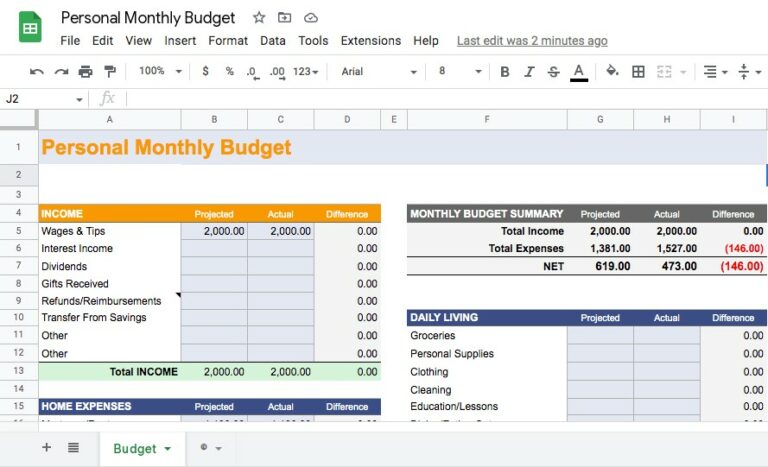Select the Transfer From Savings cell

(x=110, y=318)
